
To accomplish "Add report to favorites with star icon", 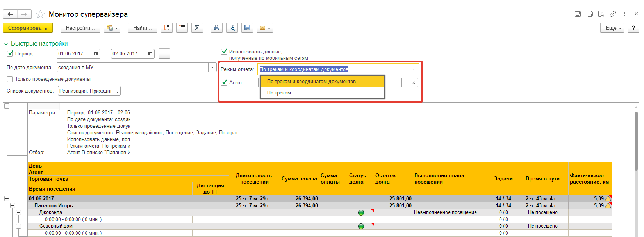I will coord(40,14).
